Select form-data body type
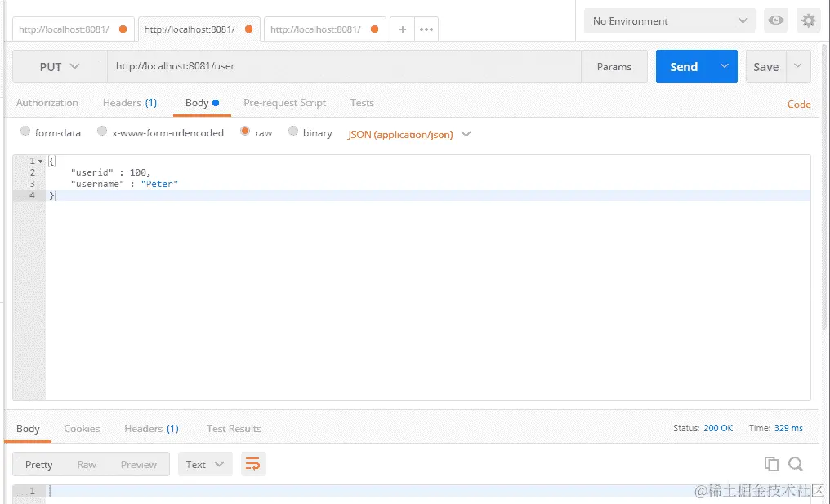The width and height of the screenshot is (830, 504). coord(25,131)
